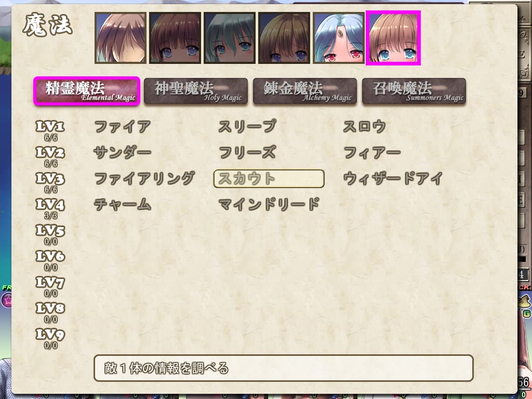Open the 神聖魔法 Holy Magic tab
532x399 pixels.
point(196,91)
